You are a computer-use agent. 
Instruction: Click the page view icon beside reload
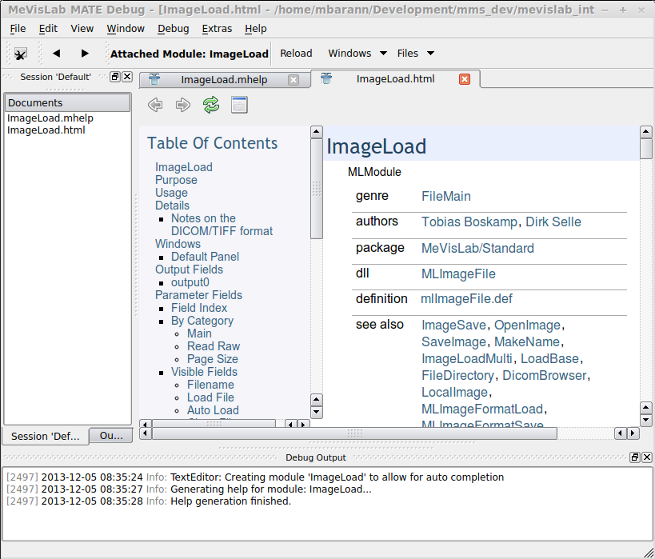[239, 105]
